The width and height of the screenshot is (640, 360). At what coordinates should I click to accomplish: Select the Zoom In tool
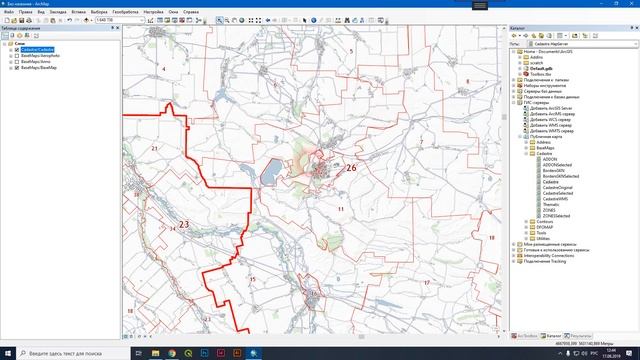tap(220, 20)
